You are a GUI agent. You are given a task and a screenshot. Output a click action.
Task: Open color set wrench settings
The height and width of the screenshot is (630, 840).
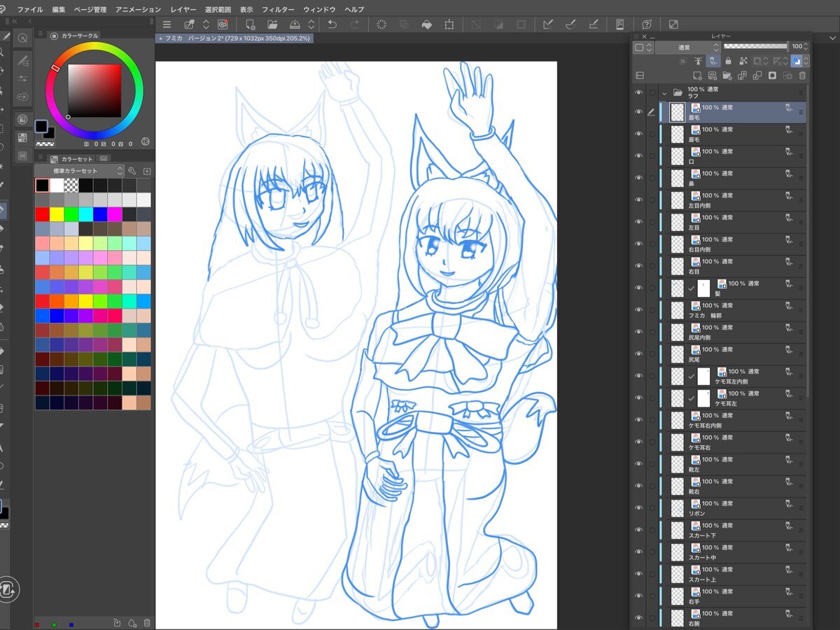132,171
